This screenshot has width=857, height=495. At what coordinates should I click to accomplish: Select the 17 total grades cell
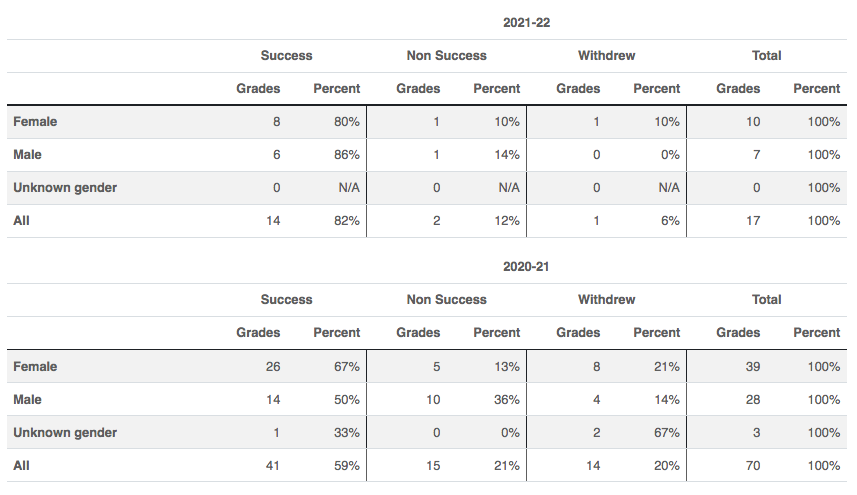752,221
